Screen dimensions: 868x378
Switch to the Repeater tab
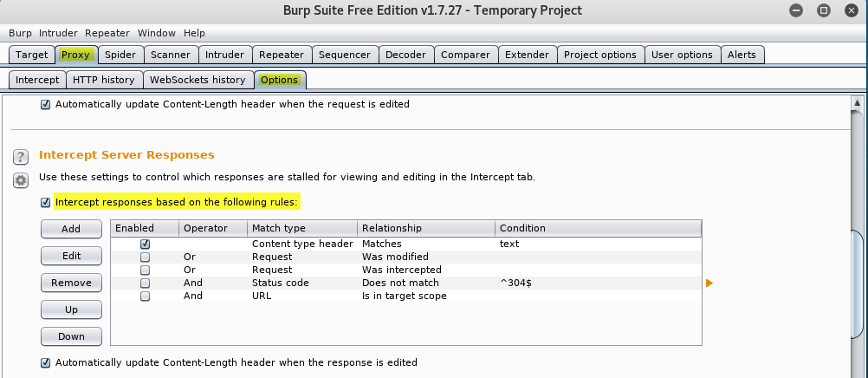(x=281, y=55)
